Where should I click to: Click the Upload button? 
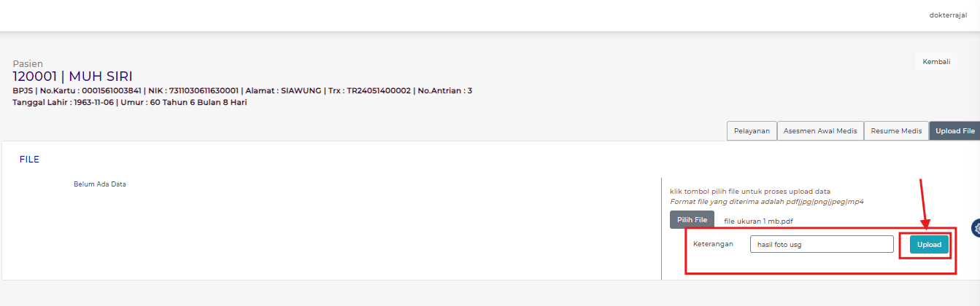[929, 245]
